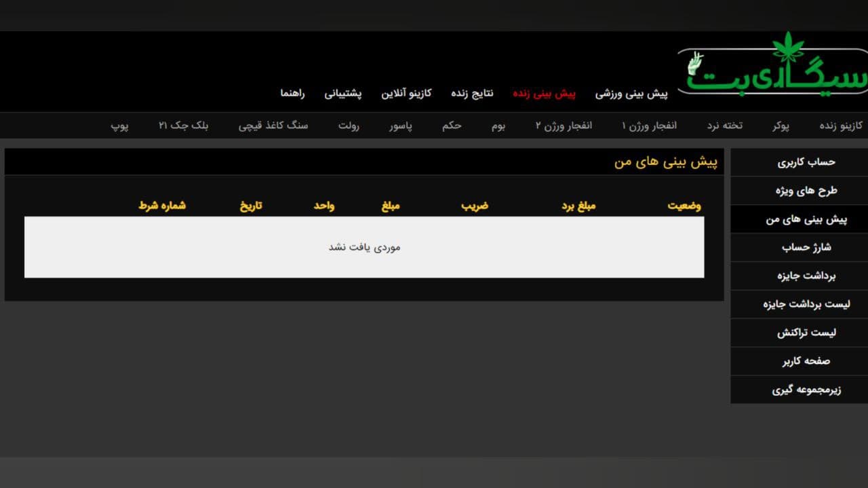Open نتایج زنده page
The height and width of the screenshot is (488, 868).
click(473, 93)
